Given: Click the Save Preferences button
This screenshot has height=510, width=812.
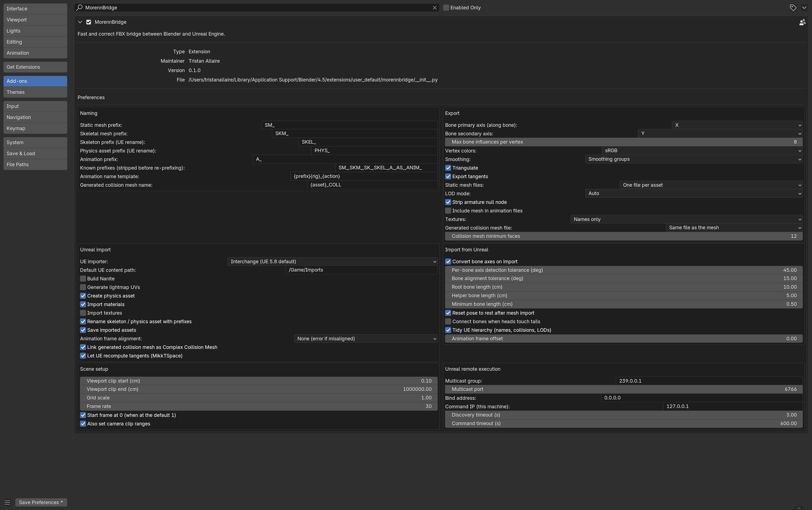Looking at the screenshot, I should click(41, 502).
